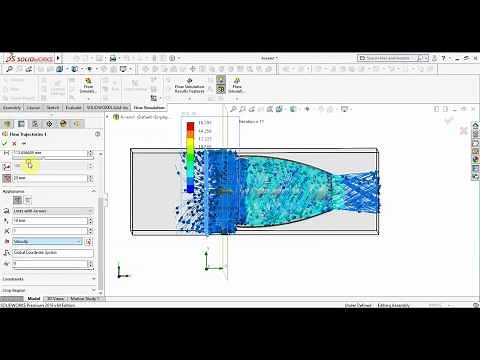Click the magnifier icon on left toolbar
This screenshot has height=360, width=480.
tap(9, 69)
